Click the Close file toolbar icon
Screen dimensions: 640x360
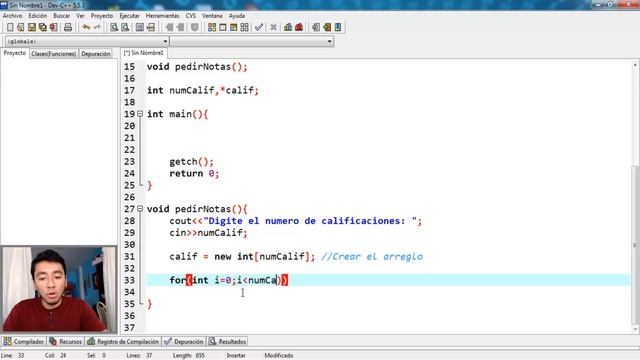click(53, 27)
